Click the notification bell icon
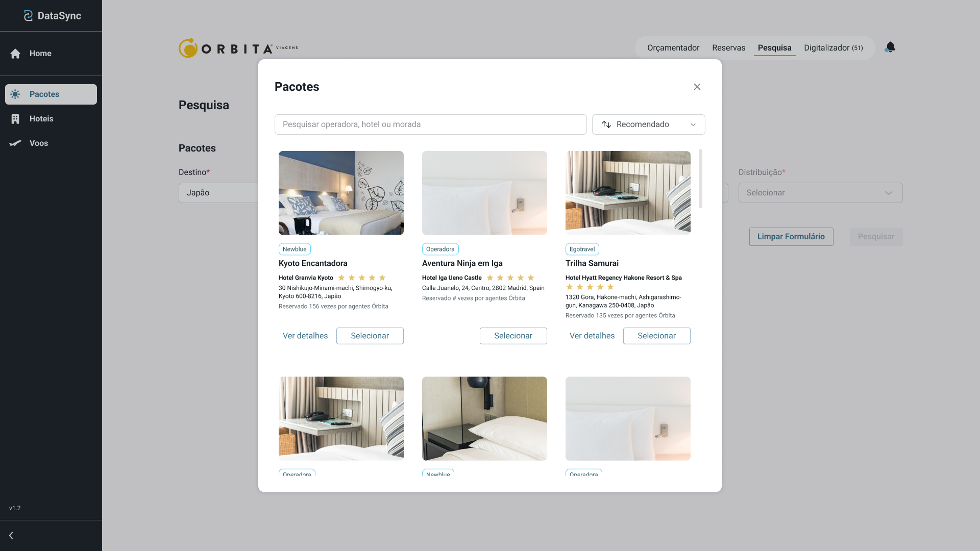980x551 pixels. click(890, 47)
